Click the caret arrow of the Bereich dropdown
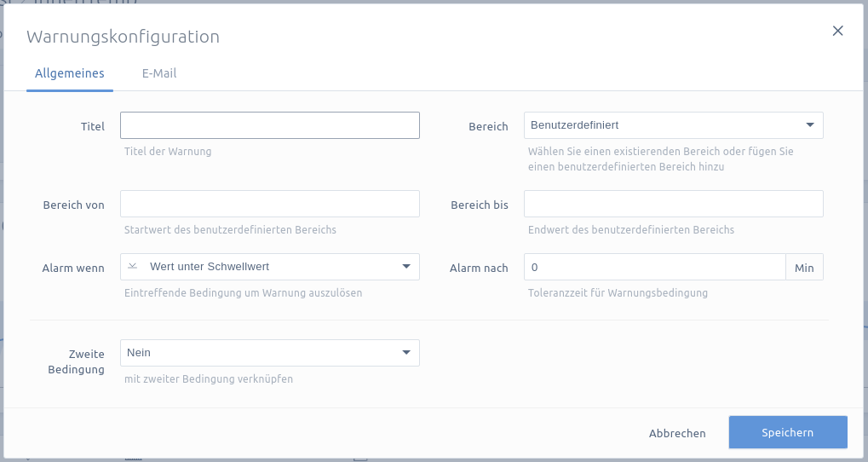 pyautogui.click(x=810, y=124)
